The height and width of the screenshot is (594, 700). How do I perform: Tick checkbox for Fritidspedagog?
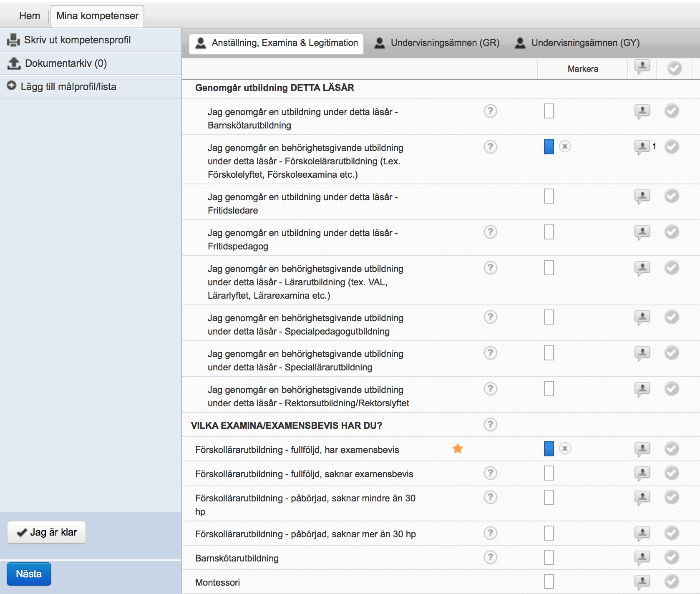(549, 232)
